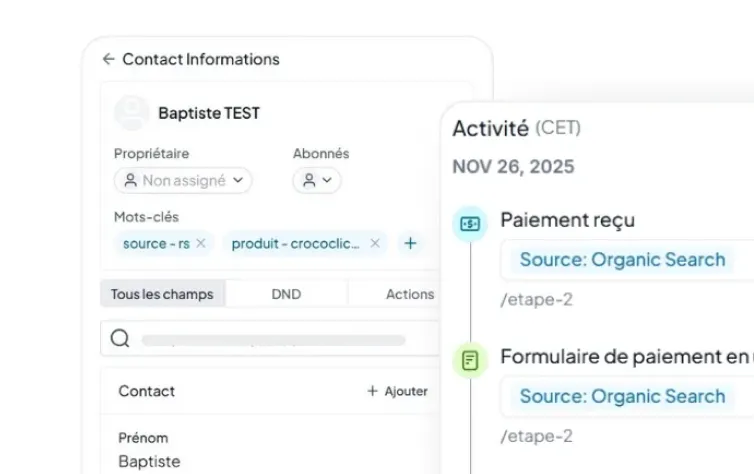Click the back arrow beside Contact Informations
The width and height of the screenshot is (754, 474).
pyautogui.click(x=108, y=59)
